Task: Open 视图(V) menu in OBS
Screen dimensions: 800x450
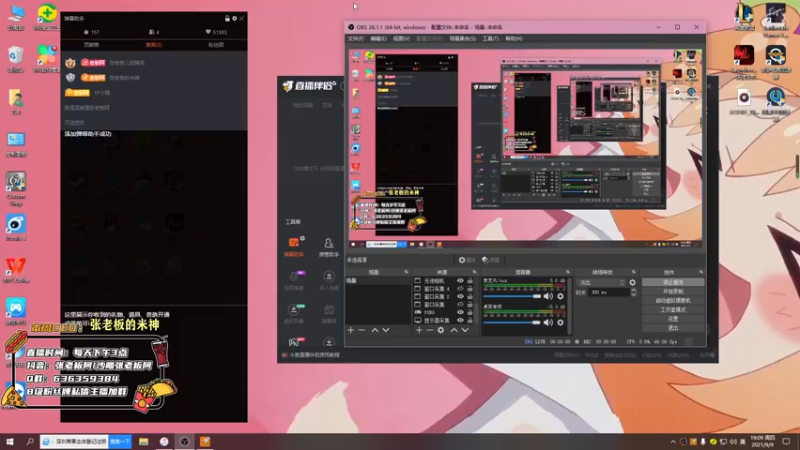Action: pos(401,39)
